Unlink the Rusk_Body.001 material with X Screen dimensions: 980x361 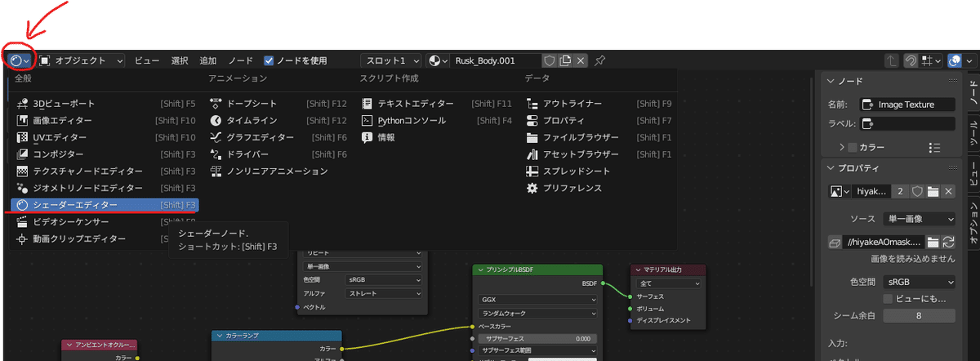coord(581,60)
